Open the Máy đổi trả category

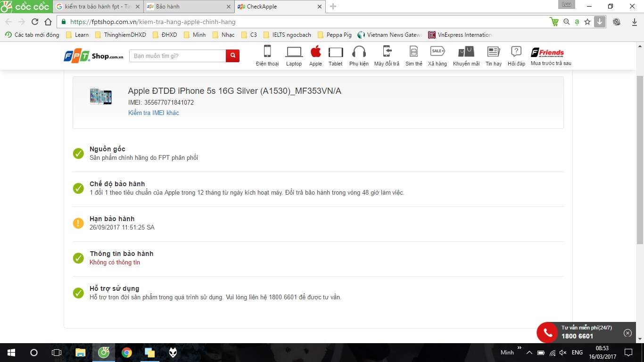(387, 56)
